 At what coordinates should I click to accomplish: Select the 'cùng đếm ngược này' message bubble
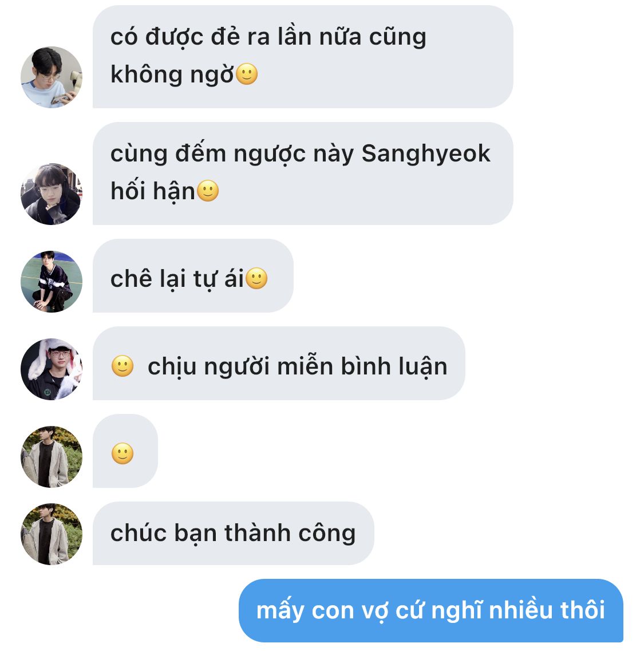(x=303, y=173)
